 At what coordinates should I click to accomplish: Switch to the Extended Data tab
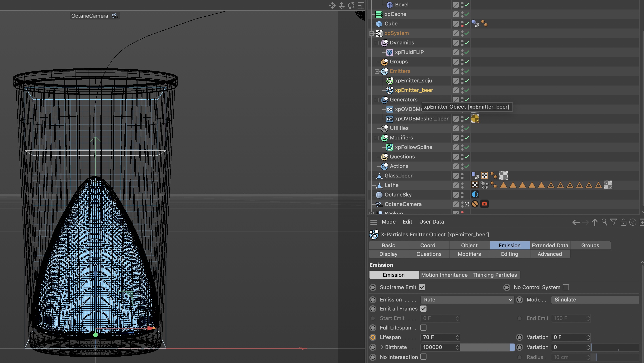point(550,245)
